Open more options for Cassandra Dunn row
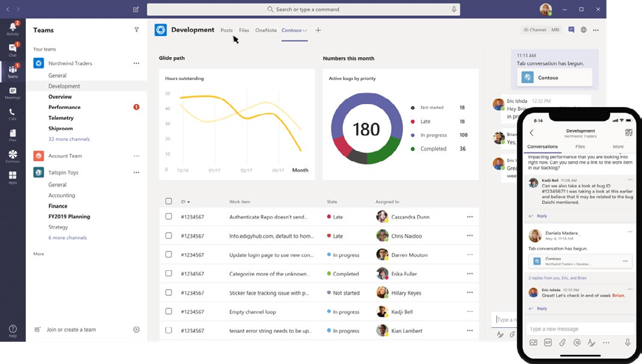This screenshot has width=642, height=364. point(470,217)
